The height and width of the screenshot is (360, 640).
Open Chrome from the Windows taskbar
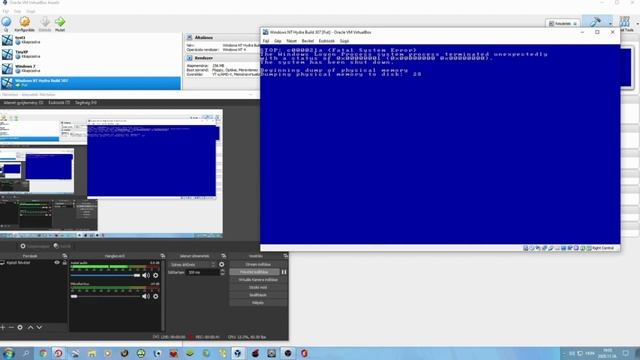pos(43,353)
